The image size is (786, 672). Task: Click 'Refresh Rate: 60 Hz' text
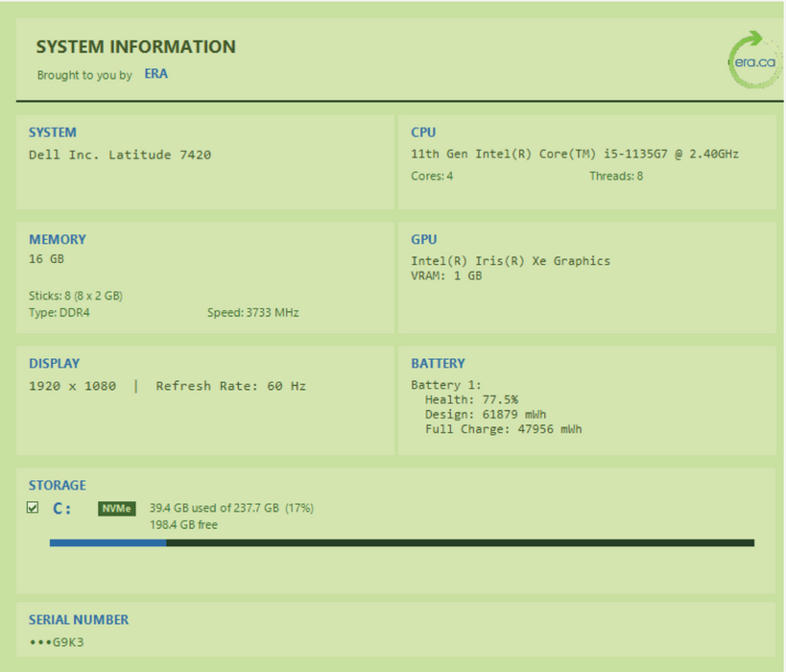coord(230,386)
